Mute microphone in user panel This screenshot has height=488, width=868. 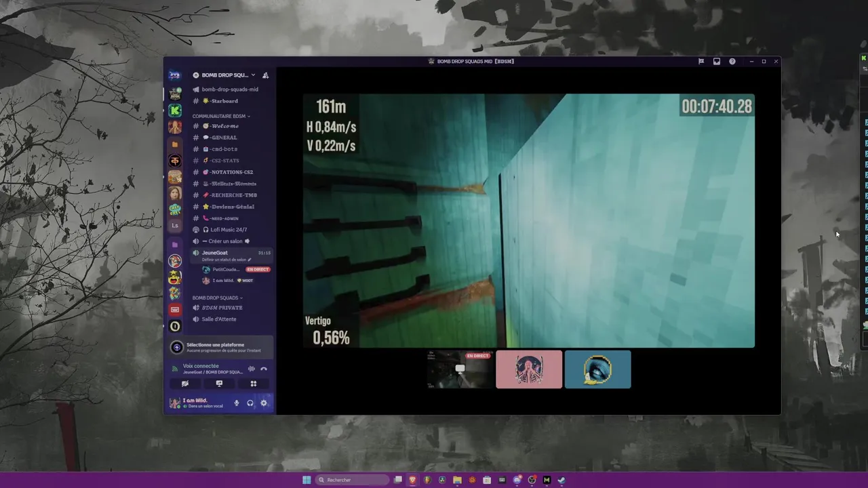(x=237, y=403)
